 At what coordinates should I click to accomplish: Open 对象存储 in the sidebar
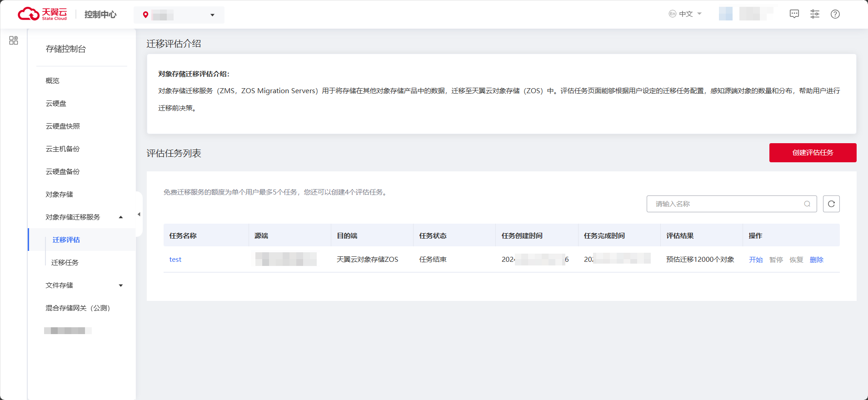click(x=59, y=194)
